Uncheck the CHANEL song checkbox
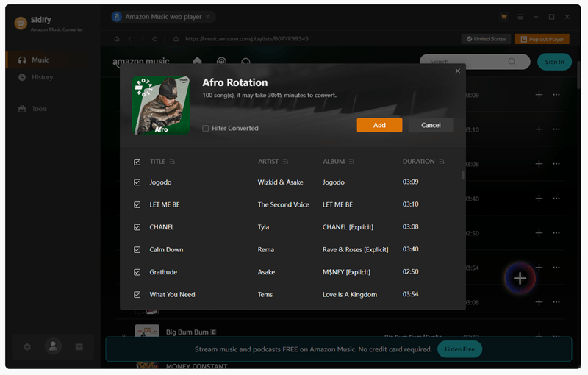The image size is (588, 375). (x=137, y=227)
